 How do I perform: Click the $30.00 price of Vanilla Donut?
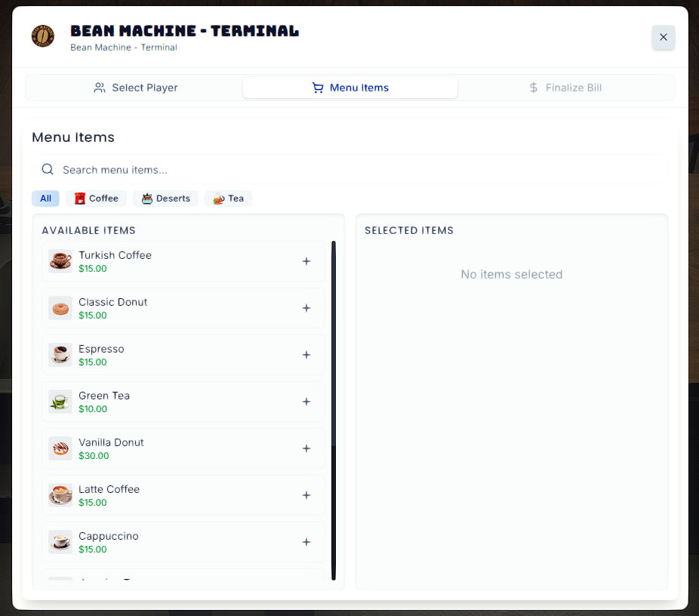tap(94, 456)
